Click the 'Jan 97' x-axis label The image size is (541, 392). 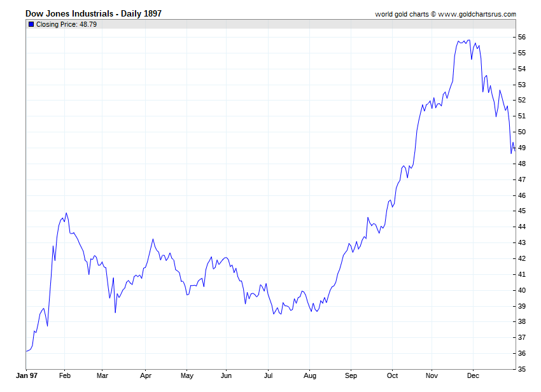click(x=27, y=375)
